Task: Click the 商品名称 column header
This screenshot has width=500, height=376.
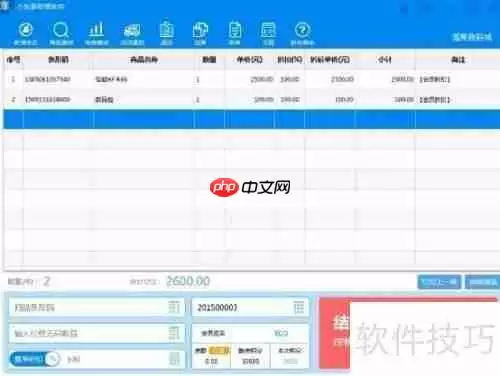Action: click(x=144, y=60)
